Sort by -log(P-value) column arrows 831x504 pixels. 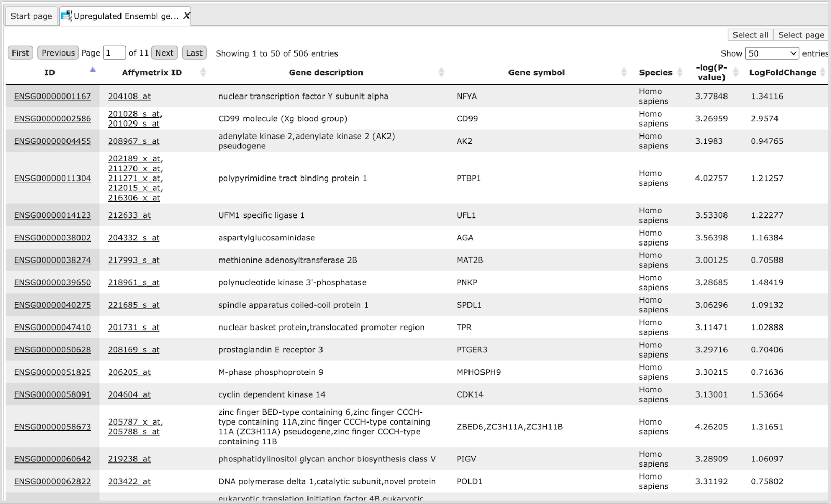coord(735,72)
